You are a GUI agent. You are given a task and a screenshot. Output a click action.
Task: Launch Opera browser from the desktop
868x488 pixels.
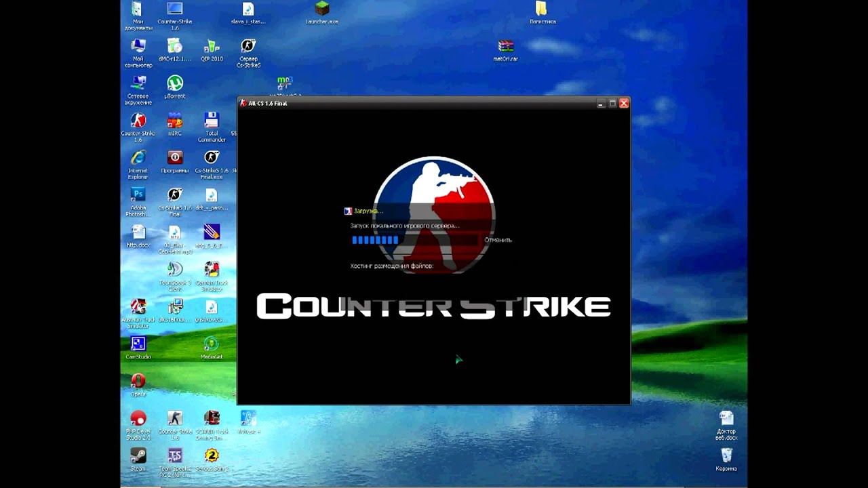(138, 385)
